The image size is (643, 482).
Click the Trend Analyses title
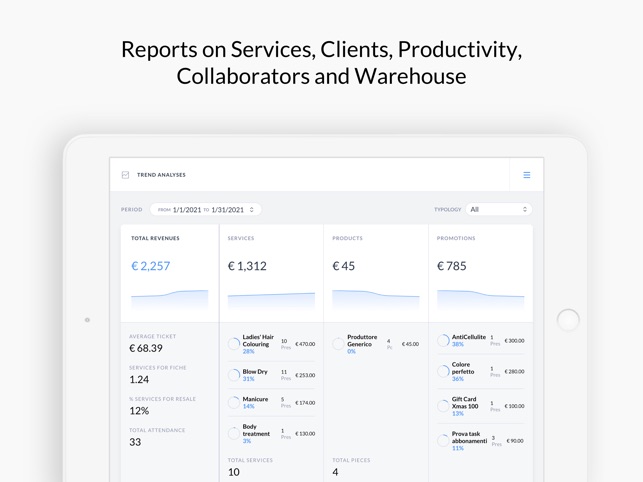pyautogui.click(x=161, y=175)
